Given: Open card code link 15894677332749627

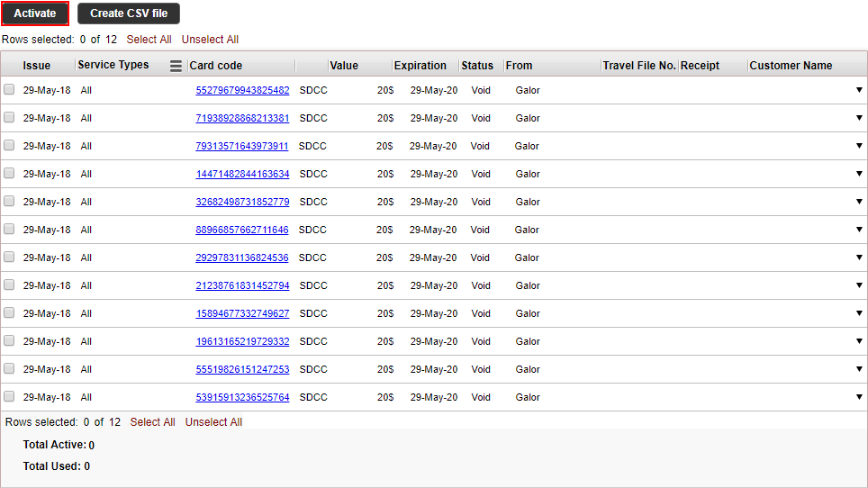Looking at the screenshot, I should pyautogui.click(x=242, y=313).
